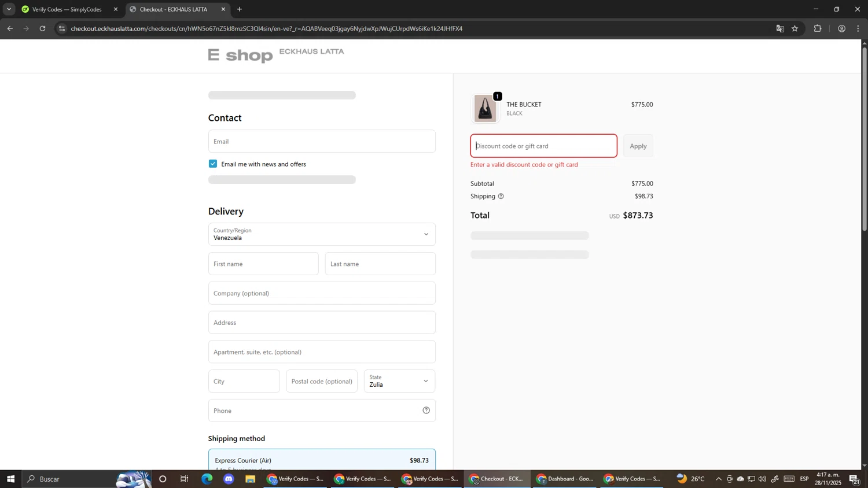Open the Chrome three-dot menu
The height and width of the screenshot is (488, 868).
pos(858,28)
